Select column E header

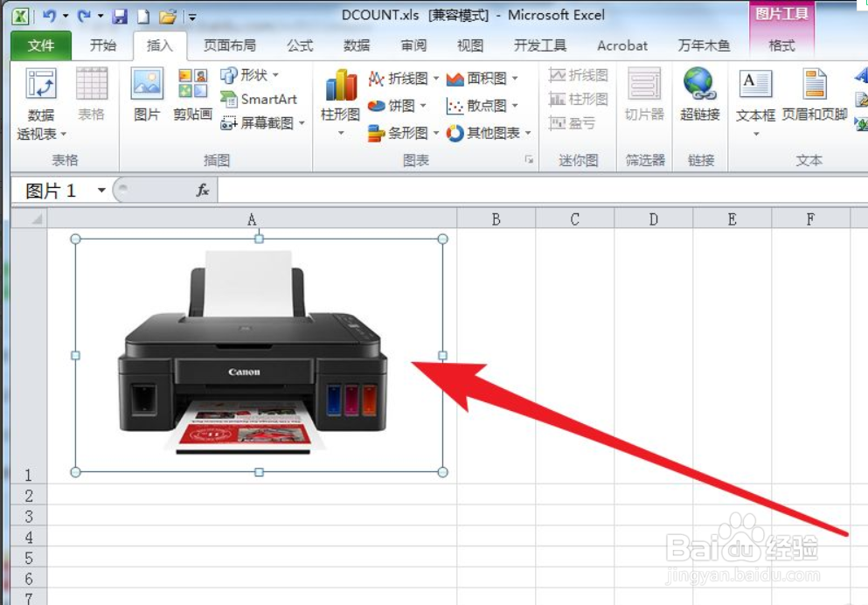(x=732, y=219)
